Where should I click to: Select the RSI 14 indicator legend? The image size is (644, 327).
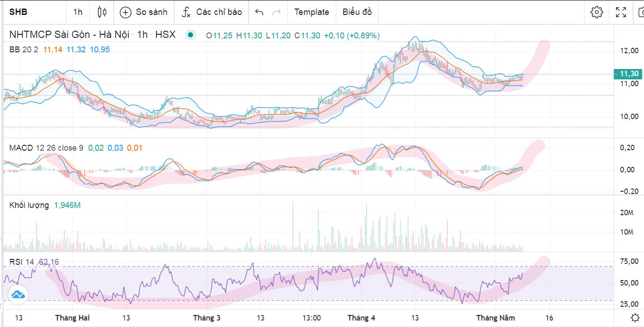coord(22,262)
